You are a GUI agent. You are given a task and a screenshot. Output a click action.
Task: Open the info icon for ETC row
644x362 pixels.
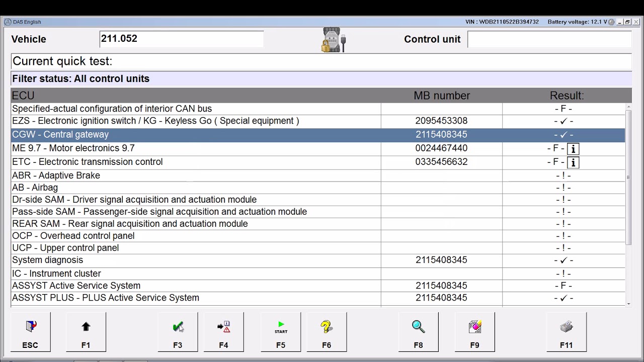[573, 162]
